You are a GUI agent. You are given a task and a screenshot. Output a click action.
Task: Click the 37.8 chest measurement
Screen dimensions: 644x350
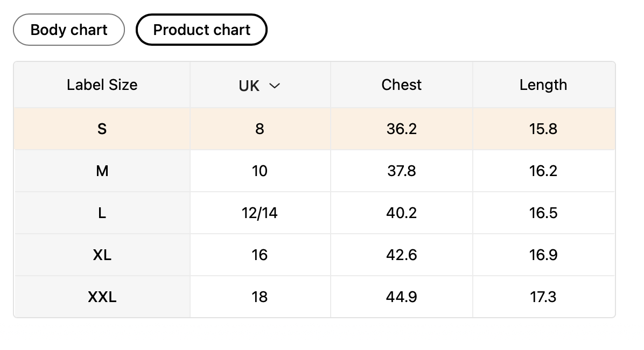pyautogui.click(x=401, y=171)
